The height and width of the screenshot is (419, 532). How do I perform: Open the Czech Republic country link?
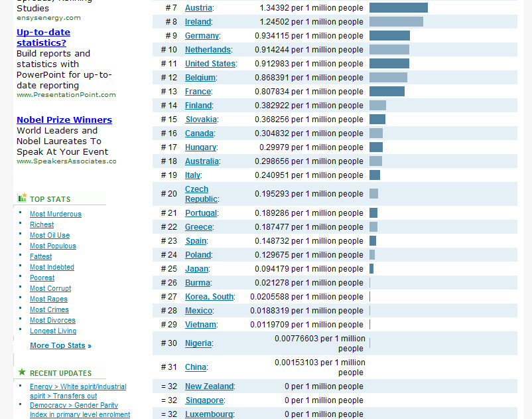[x=201, y=194]
